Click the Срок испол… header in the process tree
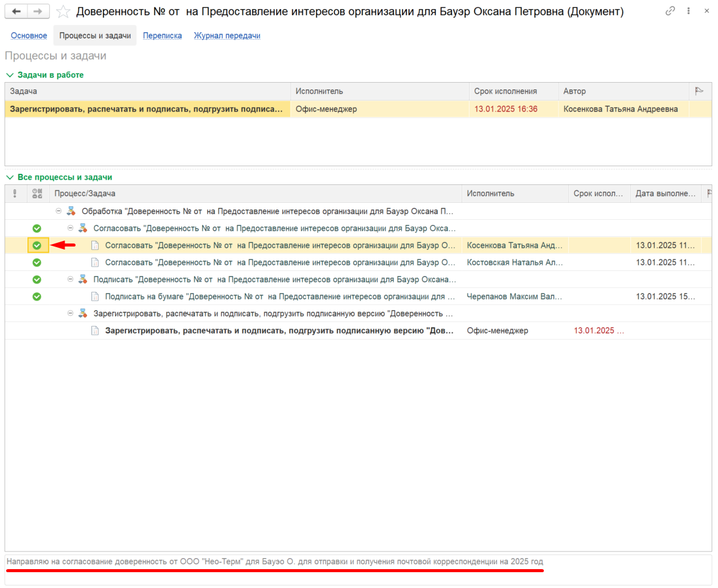Image resolution: width=718 pixels, height=588 pixels. pos(599,194)
